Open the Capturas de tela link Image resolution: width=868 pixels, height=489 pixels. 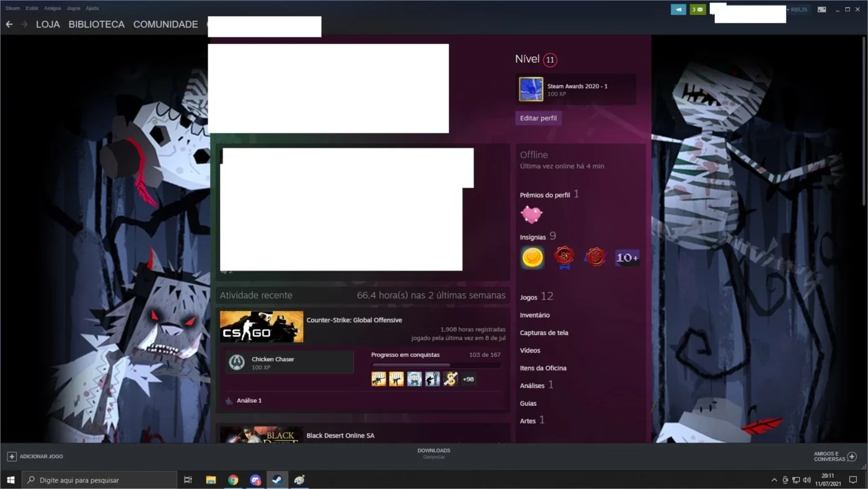(x=544, y=333)
